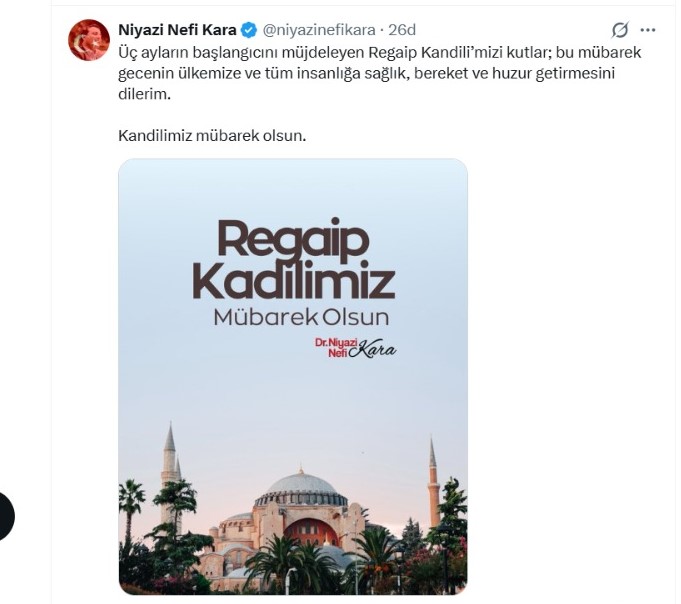Open the three-dot more options menu
Image resolution: width=681 pixels, height=604 pixels.
click(x=648, y=30)
